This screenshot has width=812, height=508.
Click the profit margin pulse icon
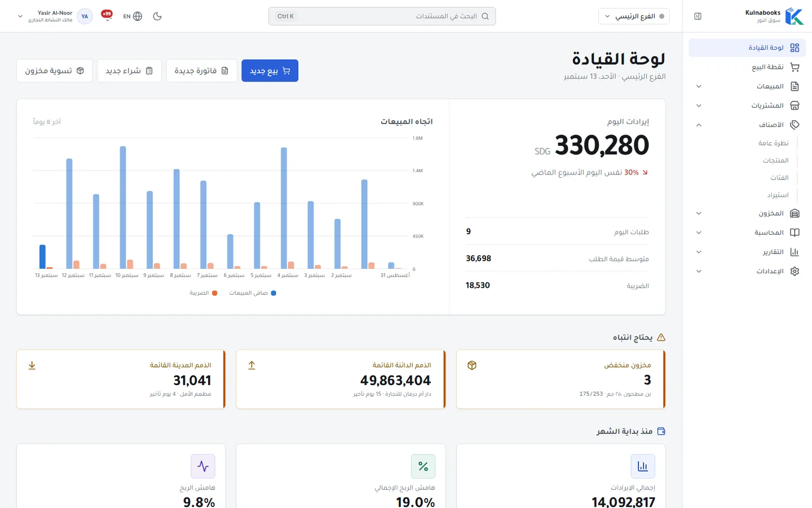tap(203, 466)
